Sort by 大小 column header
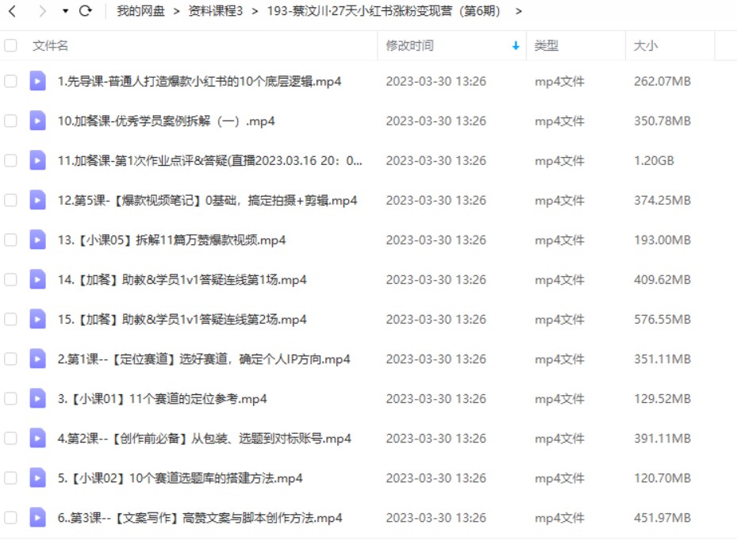 point(646,45)
